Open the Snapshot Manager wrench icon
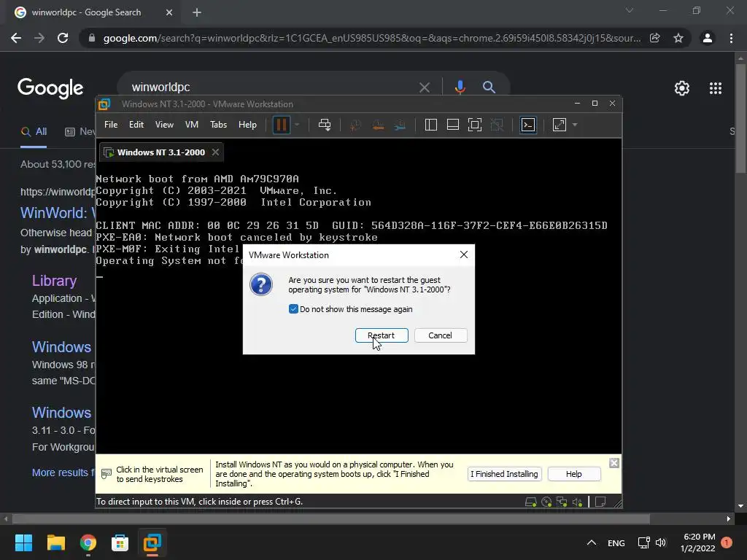This screenshot has height=560, width=747. (400, 125)
